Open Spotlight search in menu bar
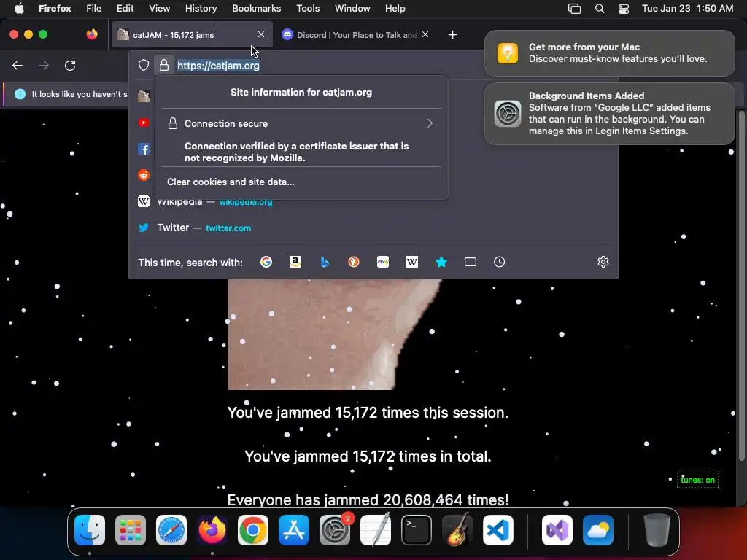 pos(600,9)
